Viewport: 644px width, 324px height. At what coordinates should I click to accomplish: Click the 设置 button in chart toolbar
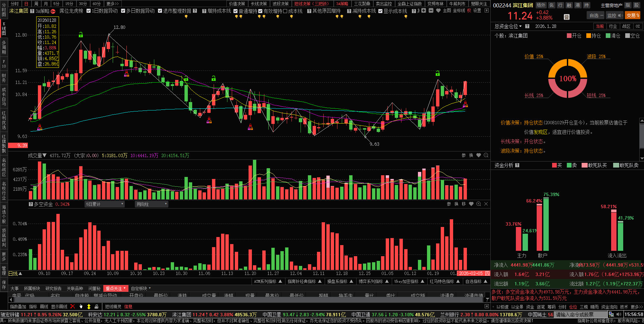pos(477,11)
